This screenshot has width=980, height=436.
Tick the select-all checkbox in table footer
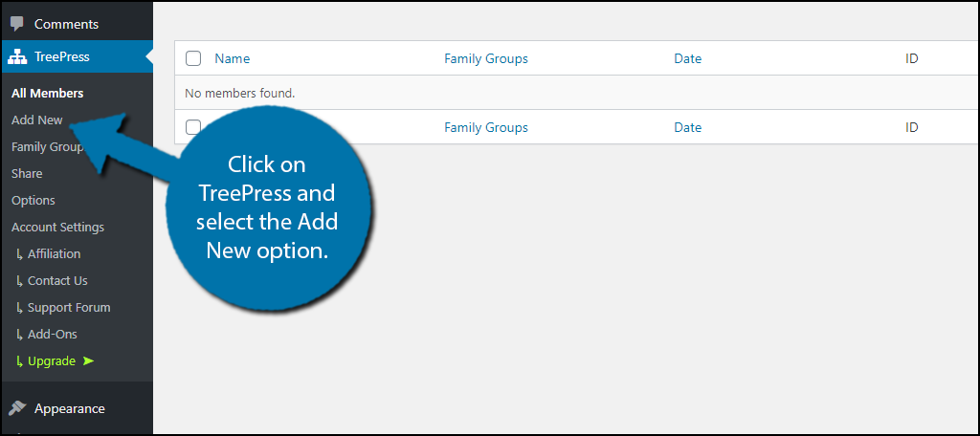[x=192, y=127]
